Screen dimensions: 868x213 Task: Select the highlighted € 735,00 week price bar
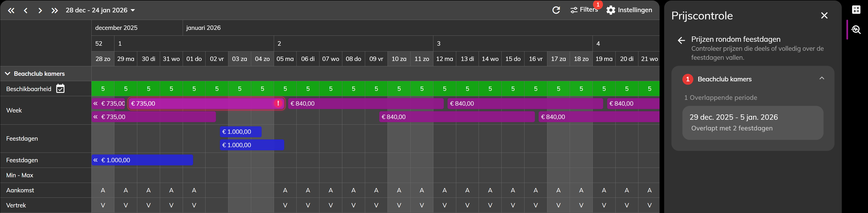206,103
